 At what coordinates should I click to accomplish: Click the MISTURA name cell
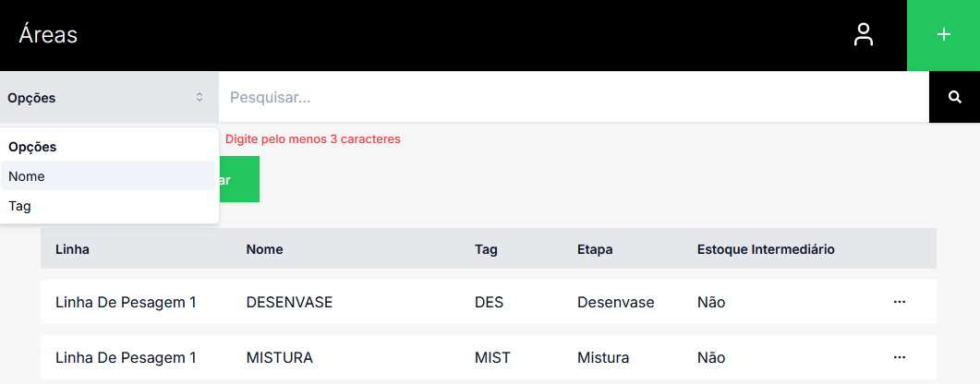click(x=279, y=357)
